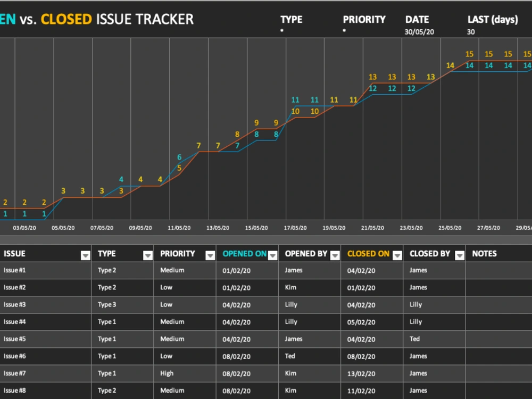532x399 pixels.
Task: Click closed date 13/02/20 in Issue #7 row
Action: 361,373
